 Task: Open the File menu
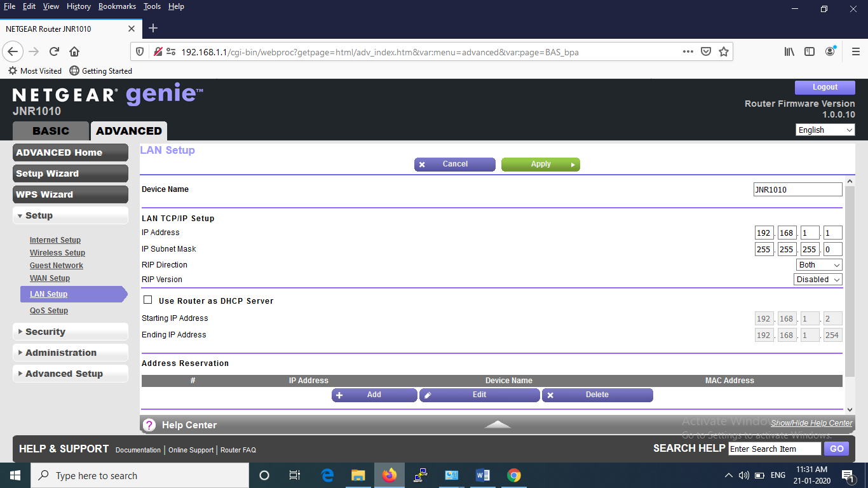pyautogui.click(x=10, y=6)
